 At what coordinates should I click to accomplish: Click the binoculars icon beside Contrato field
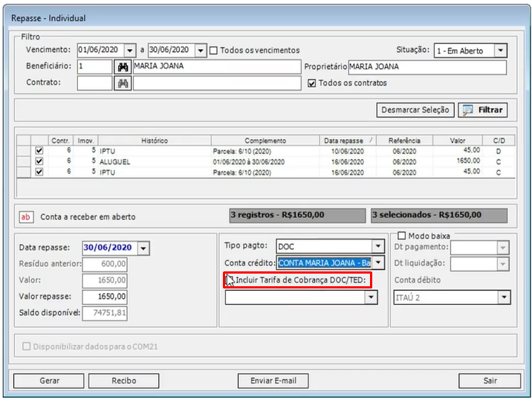coord(123,83)
